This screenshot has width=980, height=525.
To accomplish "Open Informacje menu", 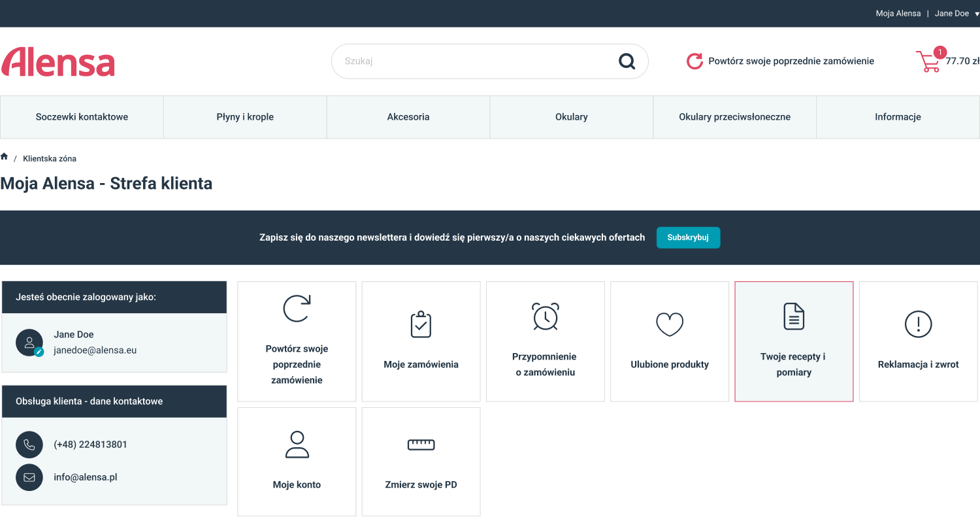I will tap(898, 117).
